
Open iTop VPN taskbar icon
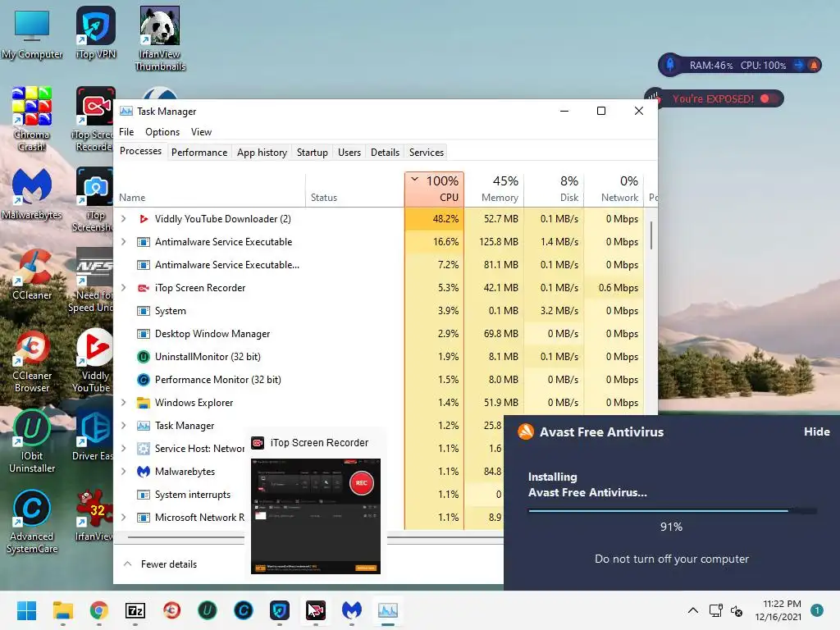coord(280,610)
